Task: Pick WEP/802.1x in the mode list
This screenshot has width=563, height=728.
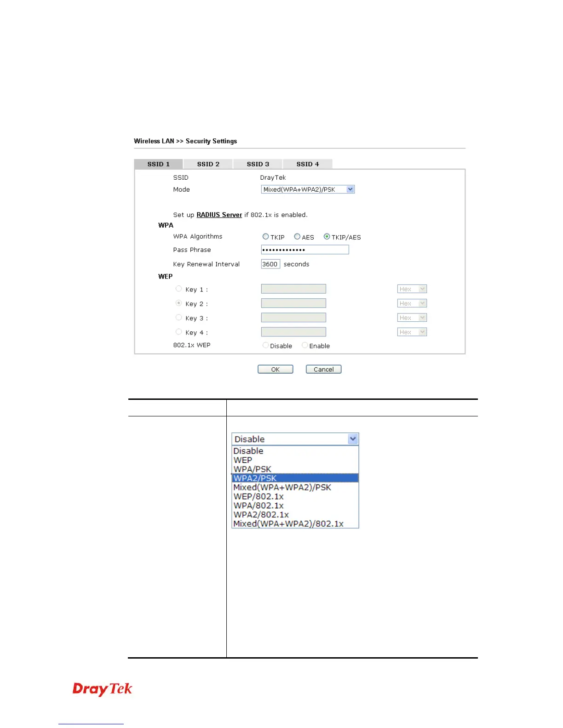Action: 295,496
